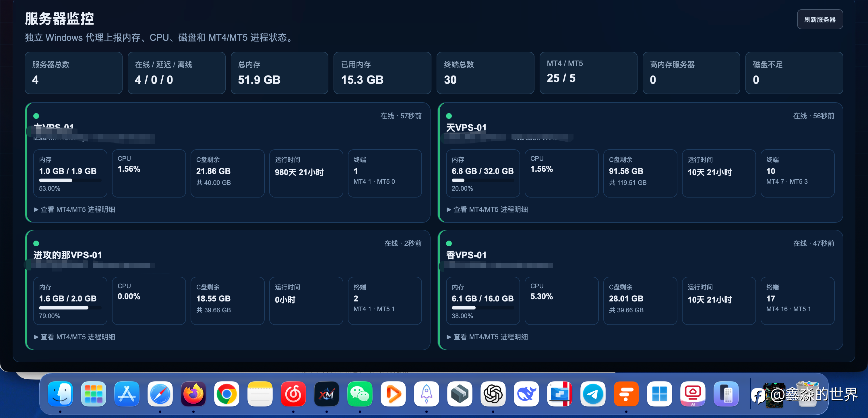Click the 高内存服务器 stat label
Viewport: 868px width, 418px height.
[x=672, y=64]
